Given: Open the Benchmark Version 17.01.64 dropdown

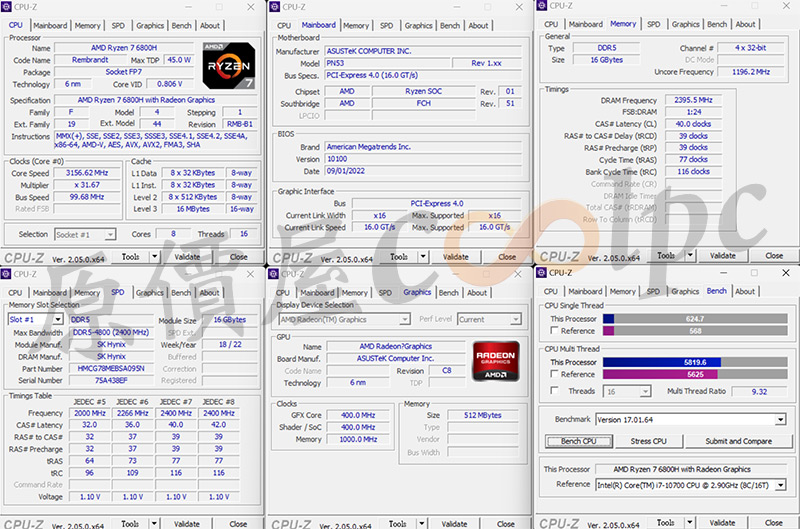Looking at the screenshot, I should (781, 420).
